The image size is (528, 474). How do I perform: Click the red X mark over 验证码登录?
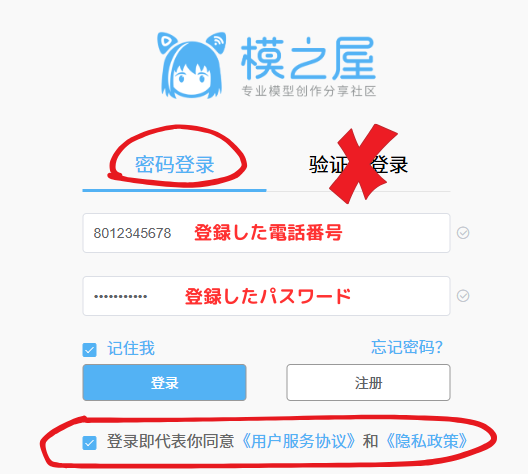[363, 164]
